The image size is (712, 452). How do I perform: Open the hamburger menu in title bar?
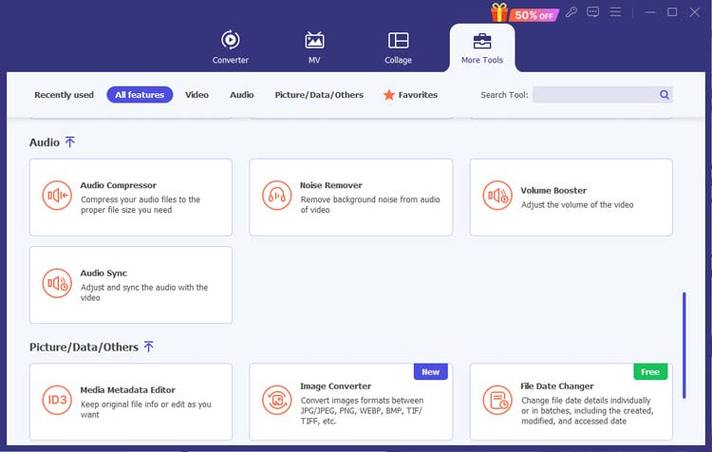(x=615, y=12)
